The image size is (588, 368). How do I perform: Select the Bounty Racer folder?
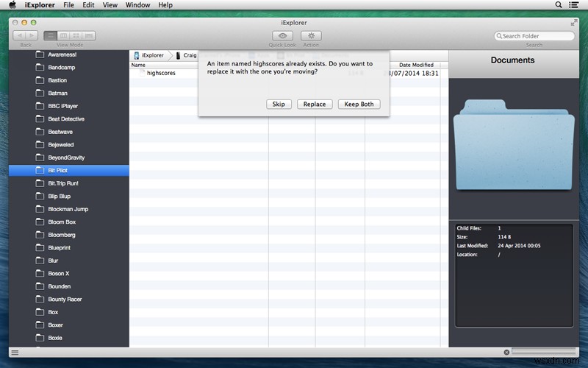(69, 300)
